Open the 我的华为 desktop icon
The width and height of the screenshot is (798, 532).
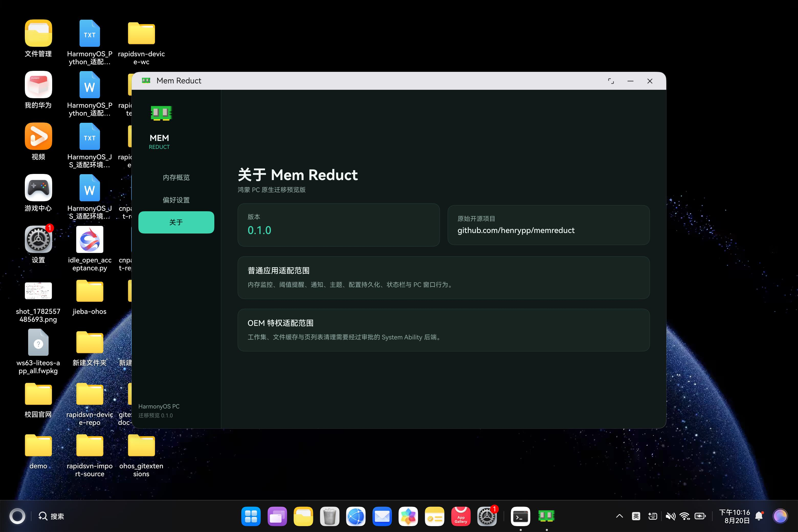38,85
